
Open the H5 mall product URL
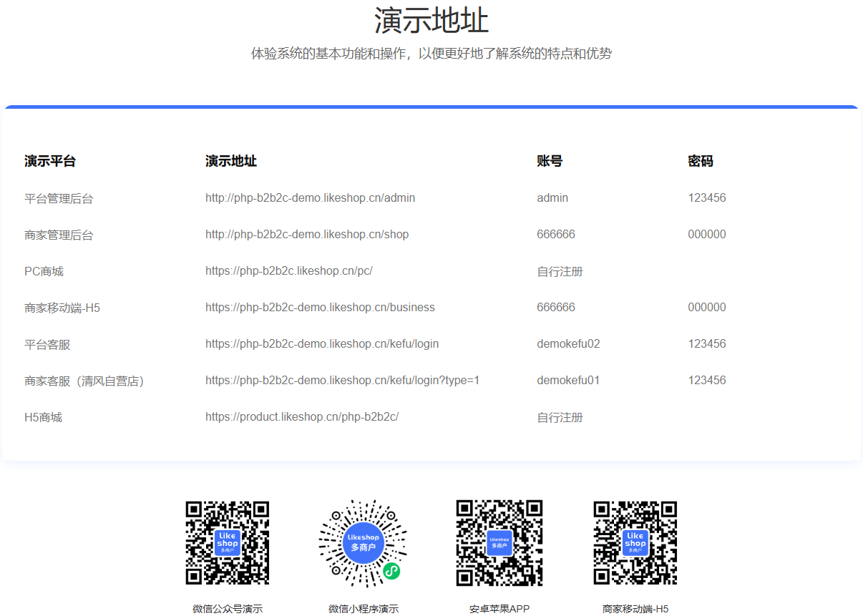pyautogui.click(x=301, y=417)
